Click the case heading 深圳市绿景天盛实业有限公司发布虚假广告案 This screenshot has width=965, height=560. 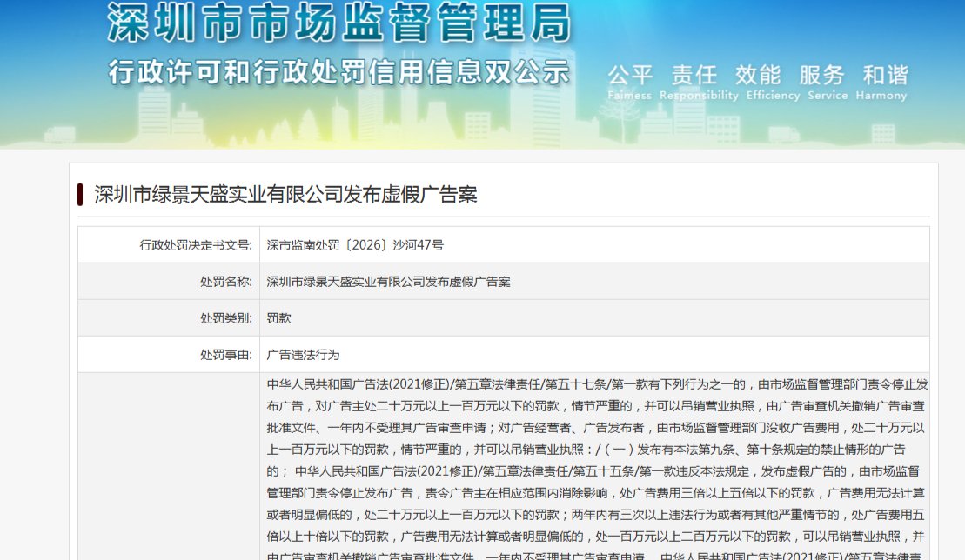tap(285, 195)
